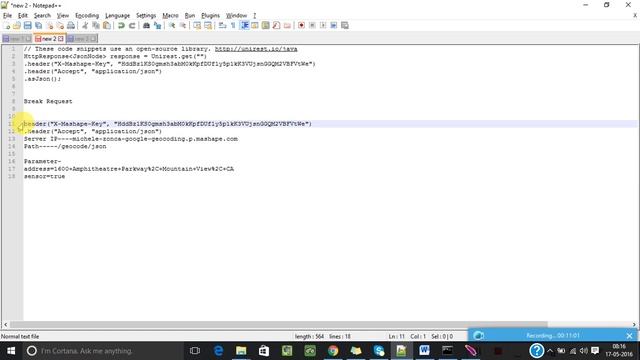This screenshot has width=640, height=360.
Task: Click the Redo toolbar icon
Action: pyautogui.click(x=132, y=25)
